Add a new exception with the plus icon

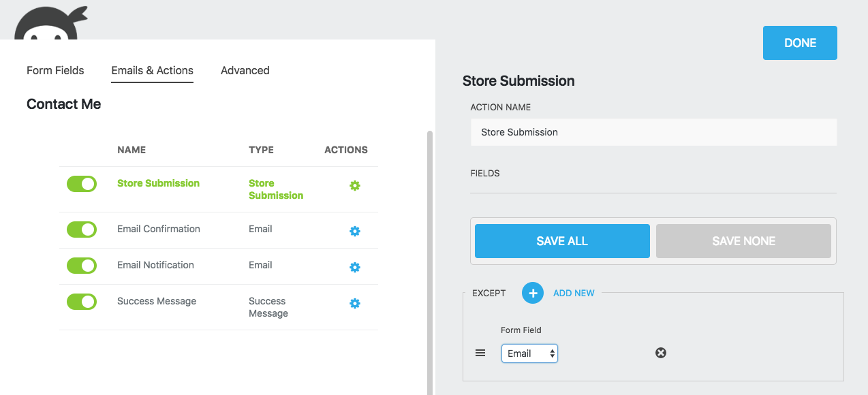[532, 292]
